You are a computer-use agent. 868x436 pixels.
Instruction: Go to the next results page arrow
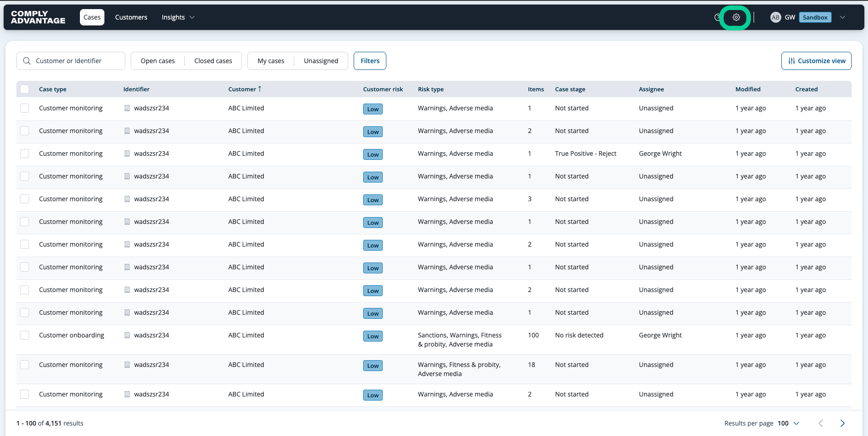[x=842, y=423]
